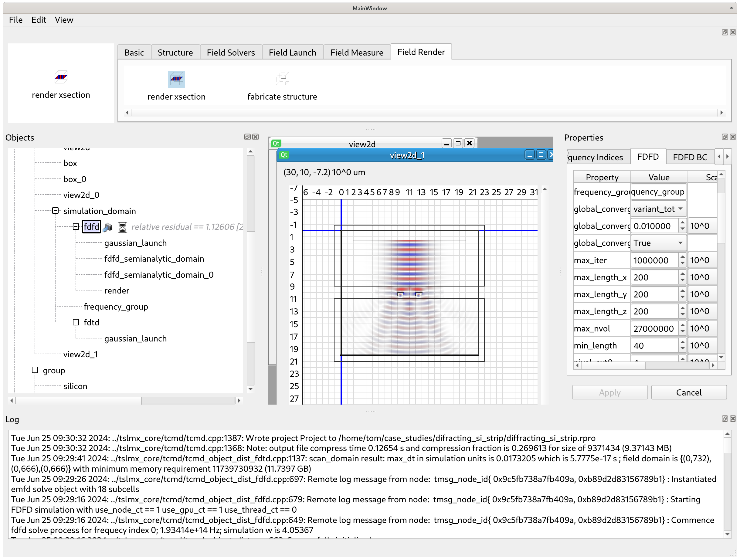
Task: Open the Edit menu
Action: 39,20
